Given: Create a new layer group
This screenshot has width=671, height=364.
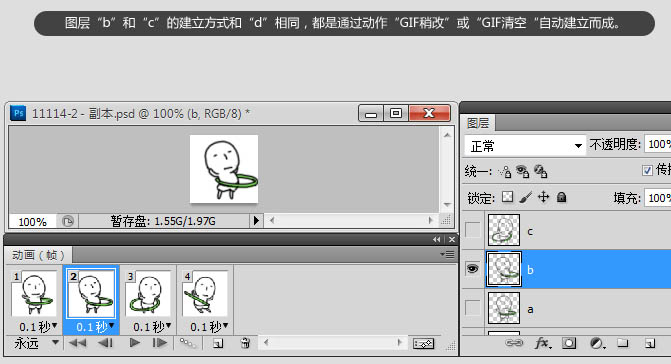Looking at the screenshot, I should (x=623, y=343).
